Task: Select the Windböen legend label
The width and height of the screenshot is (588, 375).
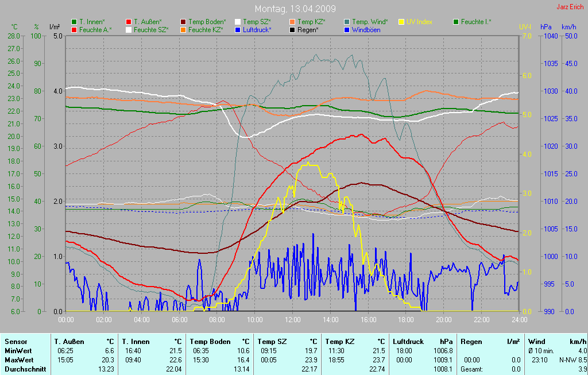Action: click(366, 30)
